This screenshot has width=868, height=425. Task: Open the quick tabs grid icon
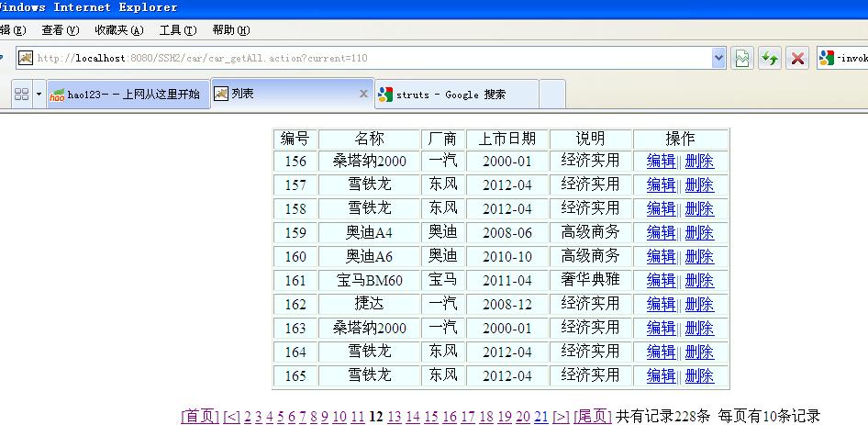pyautogui.click(x=22, y=95)
